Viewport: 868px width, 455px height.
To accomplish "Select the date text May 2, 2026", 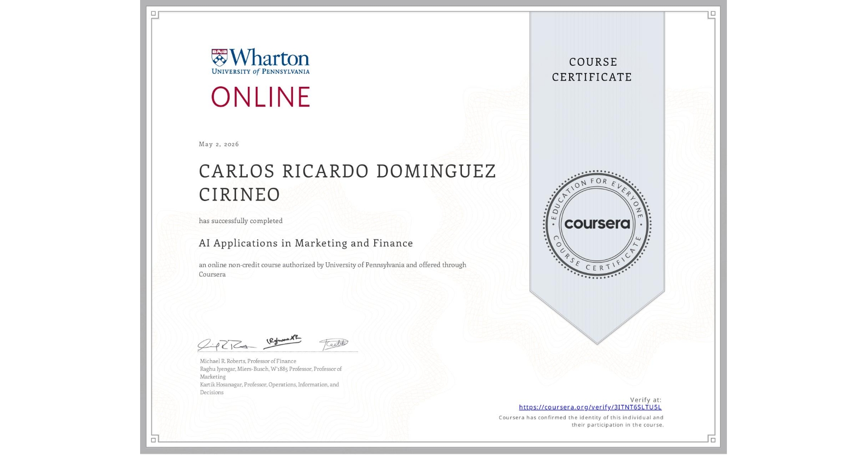I will pos(219,144).
